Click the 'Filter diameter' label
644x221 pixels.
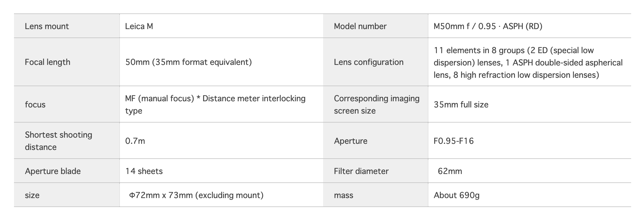(x=361, y=171)
